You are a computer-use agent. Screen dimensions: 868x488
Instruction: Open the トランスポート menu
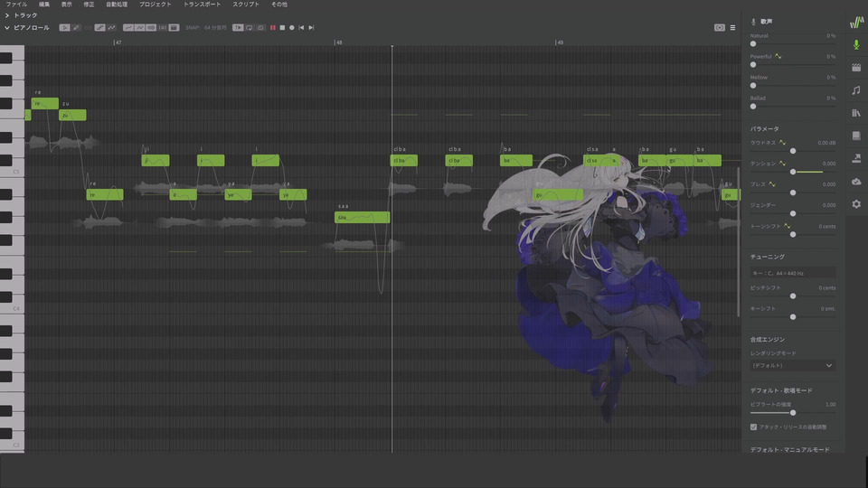202,5
